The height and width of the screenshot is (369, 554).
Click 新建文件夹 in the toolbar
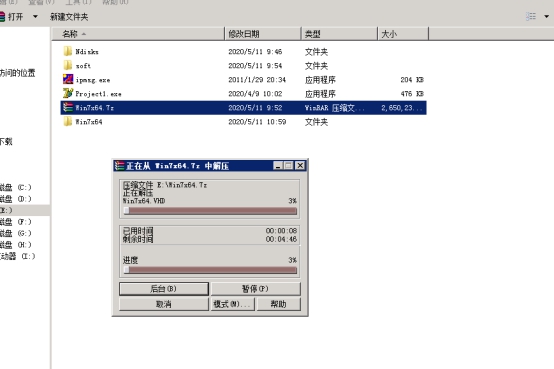69,17
